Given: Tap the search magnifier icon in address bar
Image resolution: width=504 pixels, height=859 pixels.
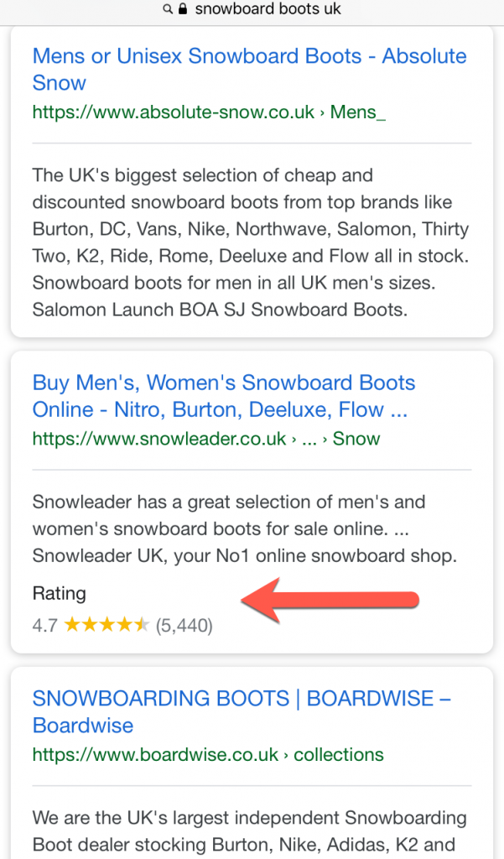Looking at the screenshot, I should 168,9.
